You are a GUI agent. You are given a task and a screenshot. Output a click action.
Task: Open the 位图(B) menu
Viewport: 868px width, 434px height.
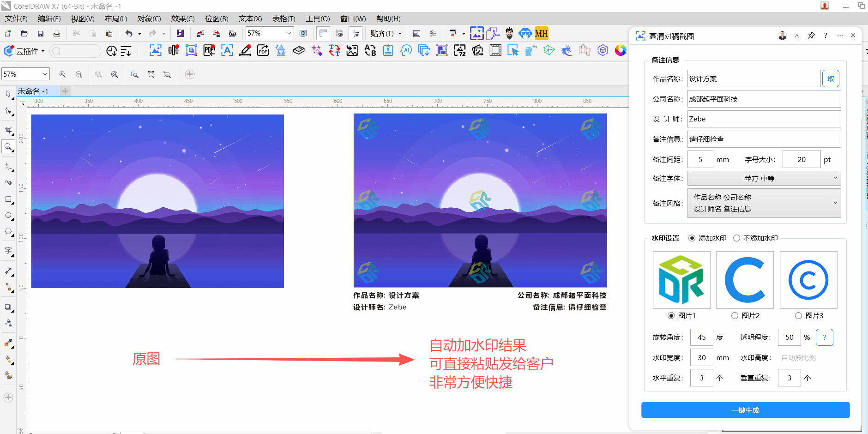click(217, 19)
